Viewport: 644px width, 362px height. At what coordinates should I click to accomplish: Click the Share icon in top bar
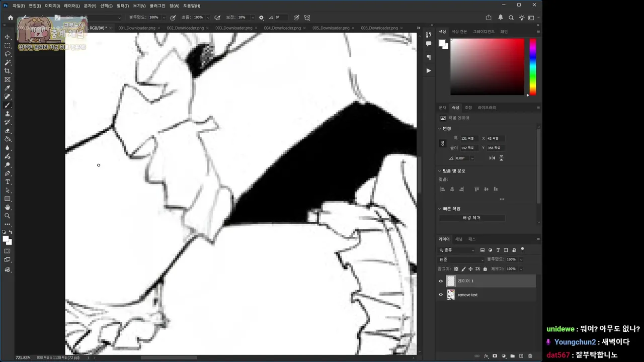click(489, 18)
